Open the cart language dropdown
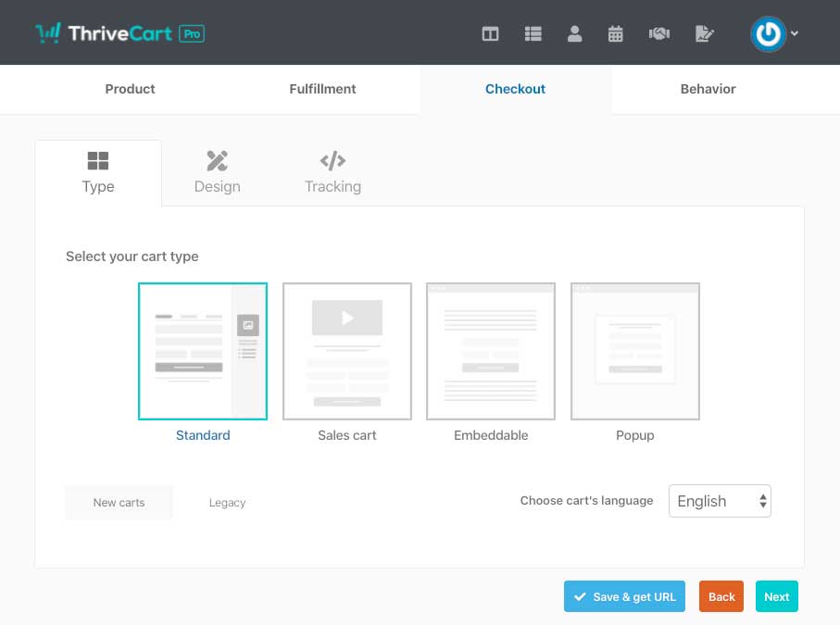Viewport: 840px width, 625px height. point(720,500)
